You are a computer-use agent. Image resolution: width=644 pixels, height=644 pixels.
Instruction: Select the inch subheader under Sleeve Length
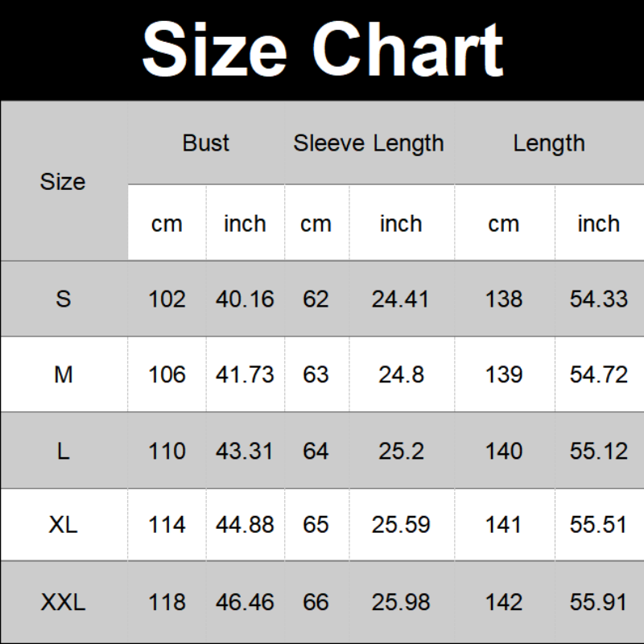401,224
